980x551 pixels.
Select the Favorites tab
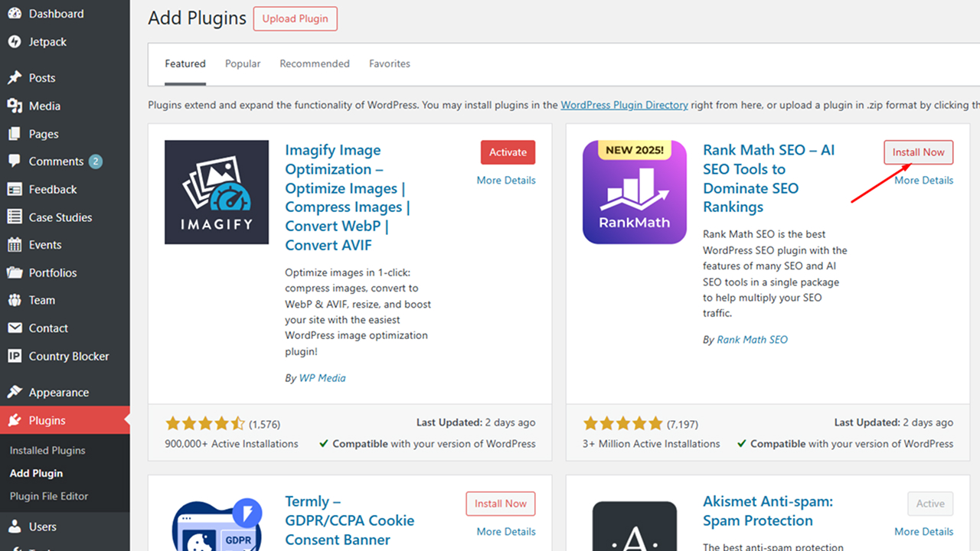[x=389, y=64]
